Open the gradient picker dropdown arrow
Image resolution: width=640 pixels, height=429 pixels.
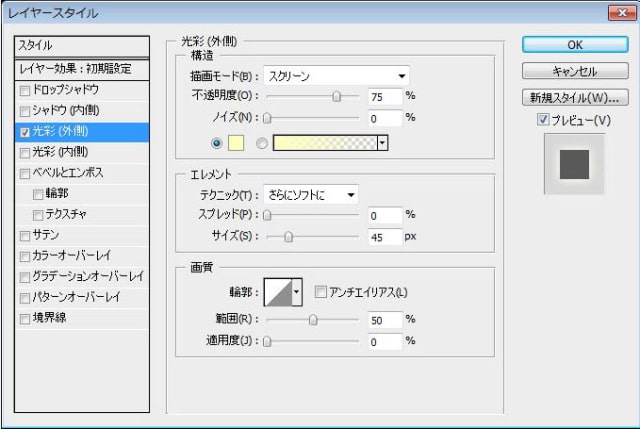click(382, 143)
